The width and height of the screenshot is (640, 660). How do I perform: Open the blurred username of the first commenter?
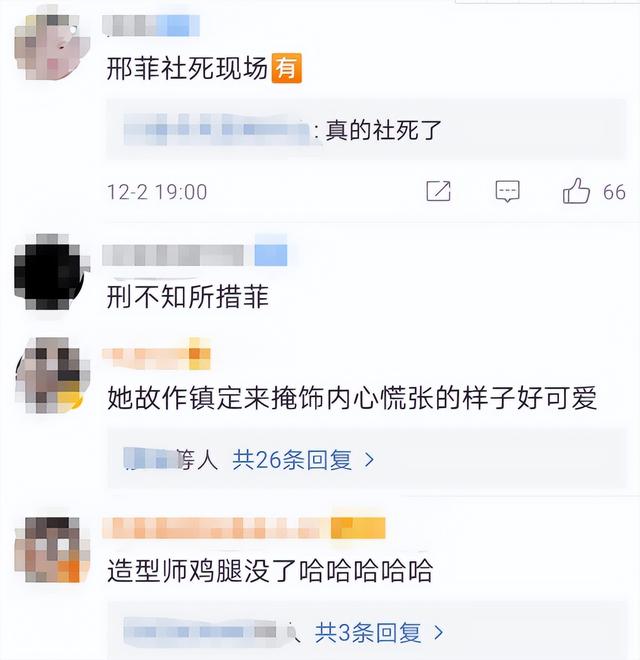pyautogui.click(x=151, y=25)
